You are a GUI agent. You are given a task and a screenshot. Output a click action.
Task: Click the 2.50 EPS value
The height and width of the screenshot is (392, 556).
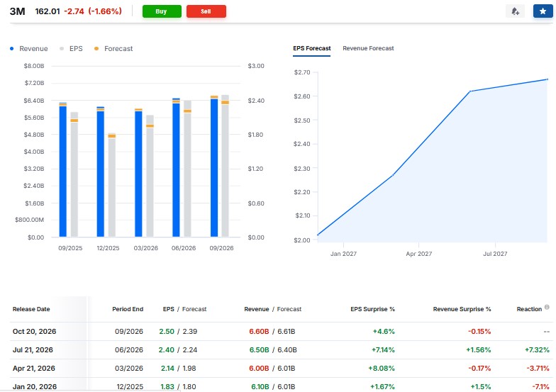[x=167, y=332]
